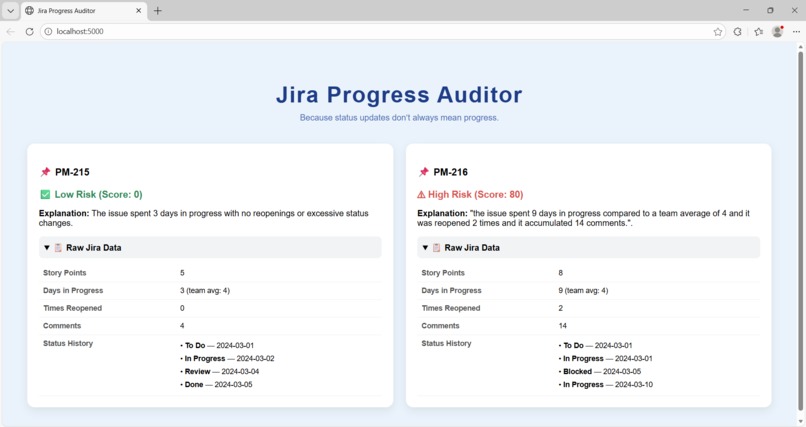Viewport: 806px width, 427px height.
Task: Click the localhost:5000 address bar
Action: (383, 31)
